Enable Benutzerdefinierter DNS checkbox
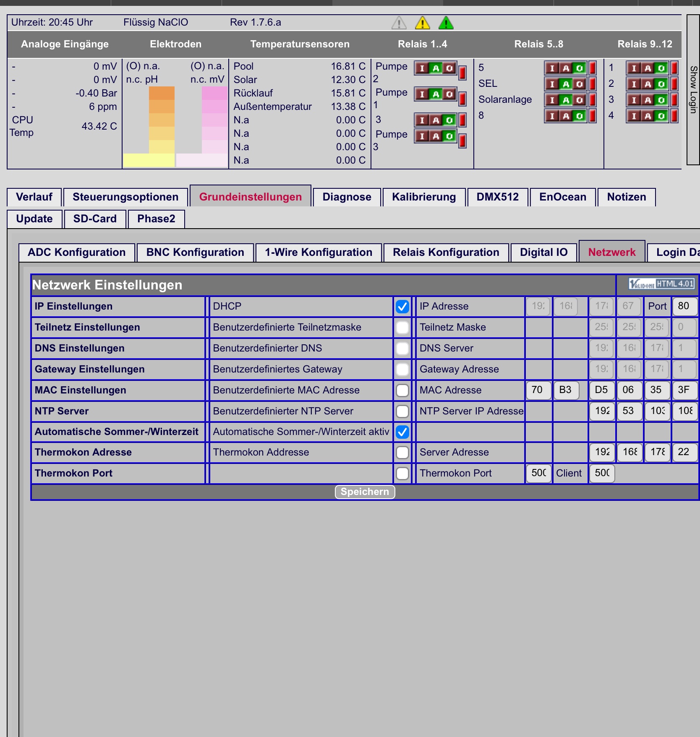700x737 pixels. (x=402, y=349)
